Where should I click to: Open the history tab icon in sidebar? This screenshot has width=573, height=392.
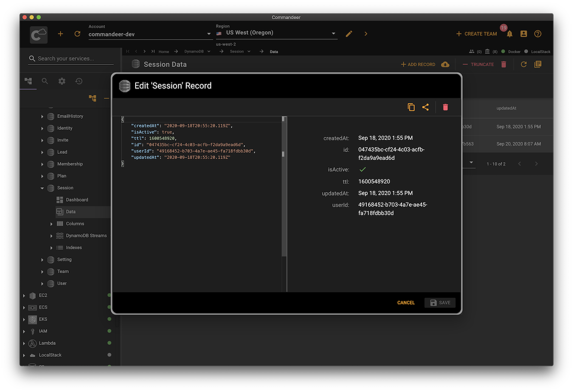pyautogui.click(x=78, y=81)
